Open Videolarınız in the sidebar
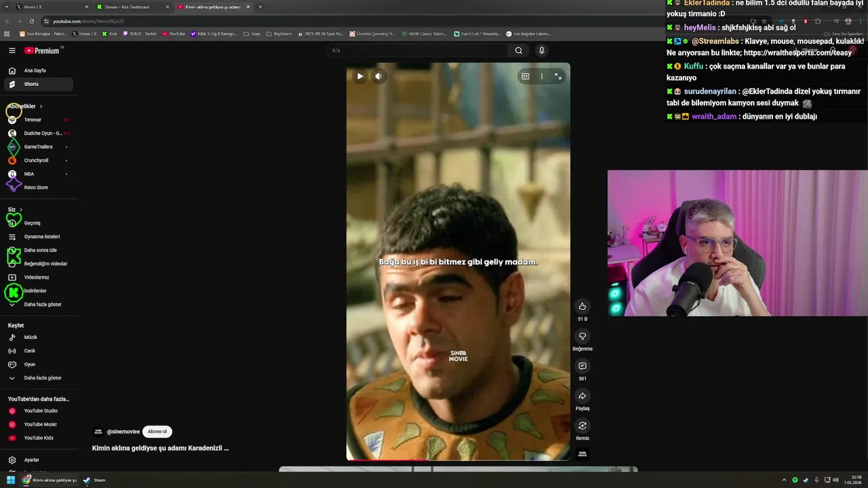868x488 pixels. [x=38, y=277]
